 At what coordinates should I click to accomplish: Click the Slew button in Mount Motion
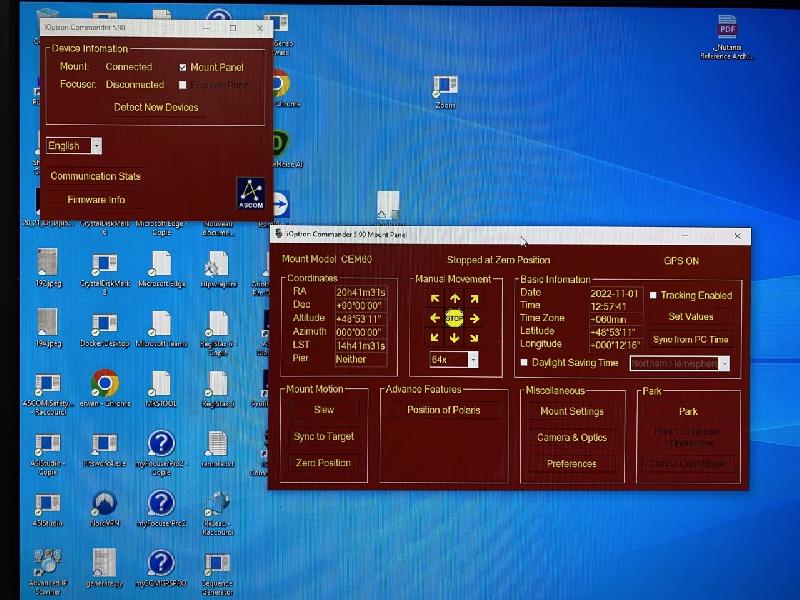point(324,410)
